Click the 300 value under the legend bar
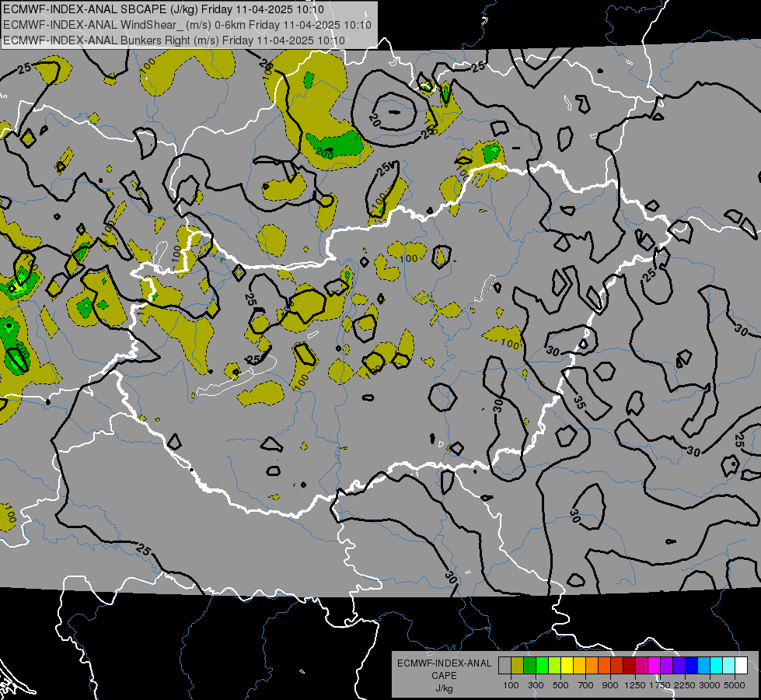761x700 pixels. (x=536, y=685)
